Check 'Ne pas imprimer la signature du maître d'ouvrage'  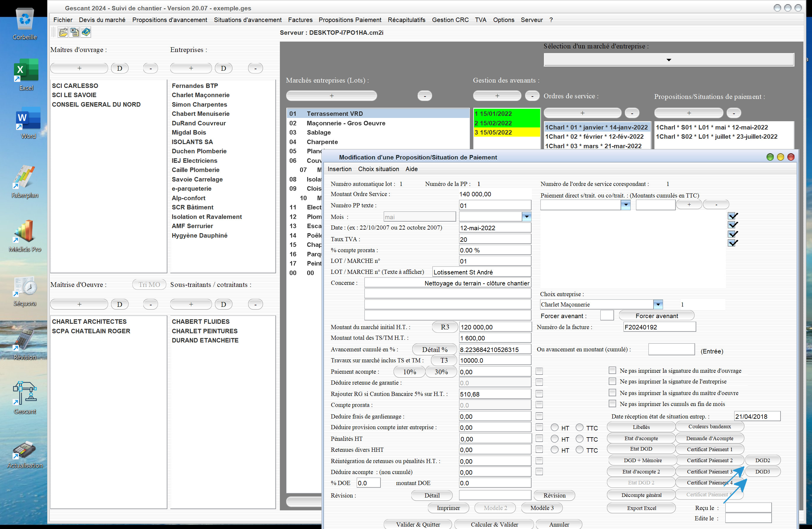612,370
